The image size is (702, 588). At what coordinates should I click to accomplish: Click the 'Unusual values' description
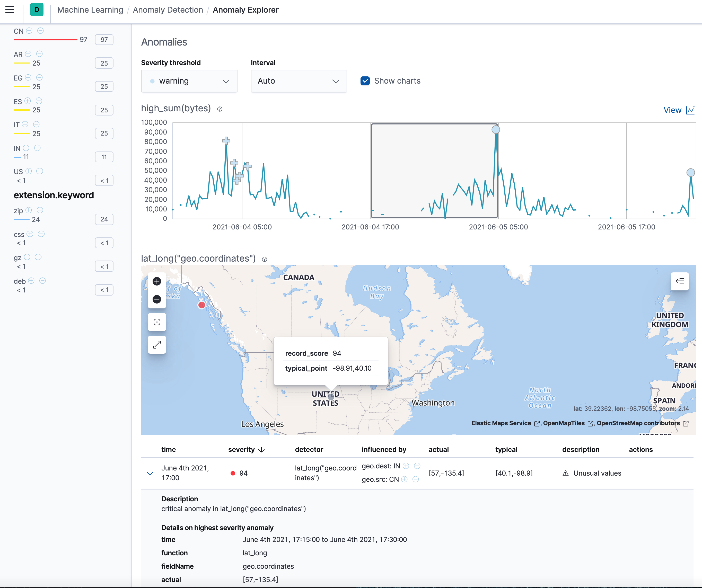(597, 473)
